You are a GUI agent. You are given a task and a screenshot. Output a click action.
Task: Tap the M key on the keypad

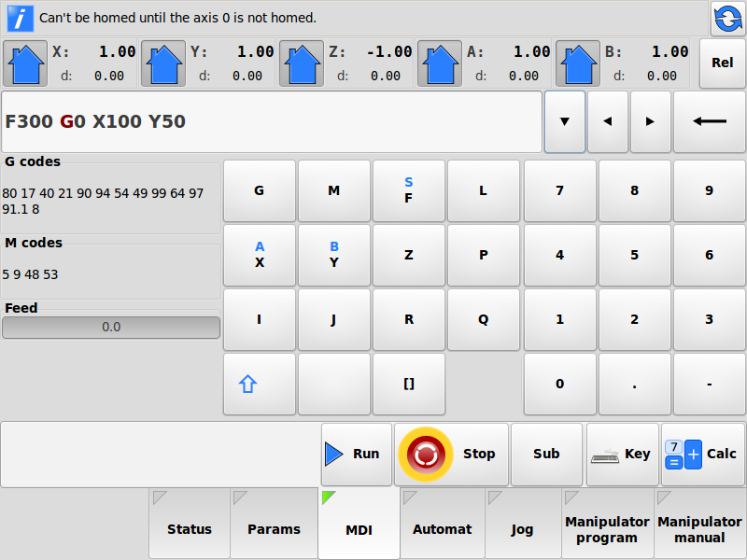[334, 190]
